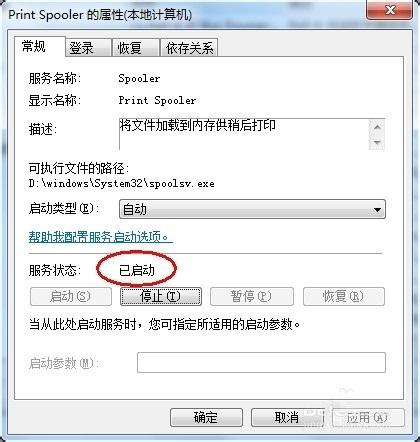Click the 应用(A) button
420x442 pixels.
coord(368,417)
